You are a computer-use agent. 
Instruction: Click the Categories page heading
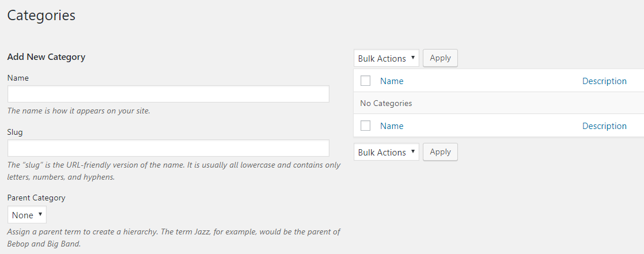click(41, 16)
